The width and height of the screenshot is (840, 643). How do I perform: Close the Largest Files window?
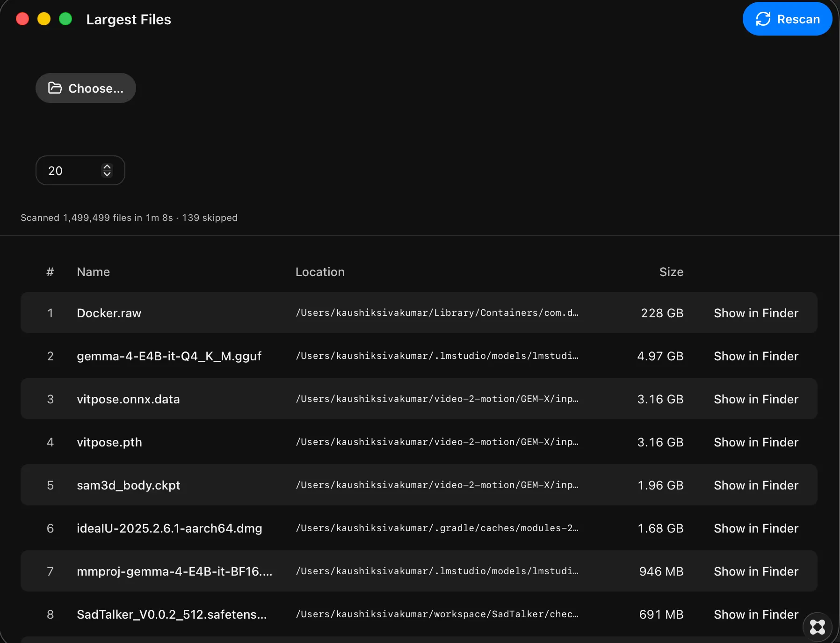tap(22, 19)
